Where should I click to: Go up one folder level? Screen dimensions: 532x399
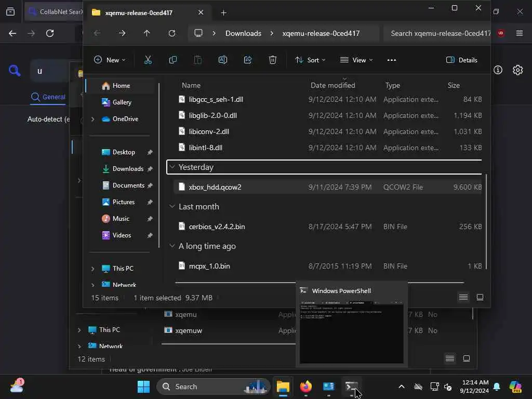[147, 33]
